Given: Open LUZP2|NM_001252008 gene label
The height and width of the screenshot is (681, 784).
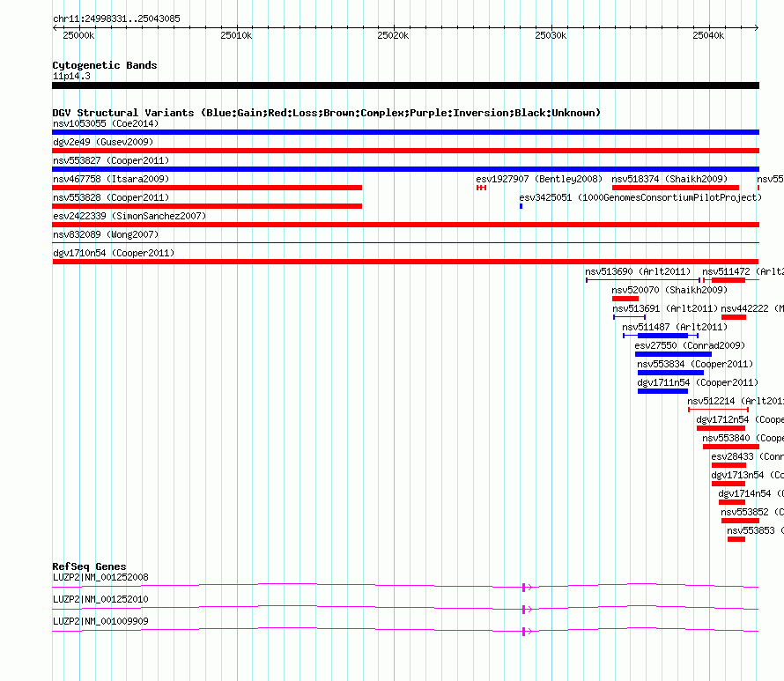Looking at the screenshot, I should [x=100, y=577].
